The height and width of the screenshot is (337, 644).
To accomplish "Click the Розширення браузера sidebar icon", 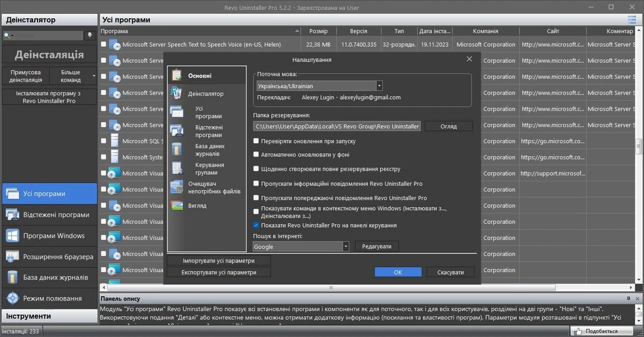I will click(x=12, y=257).
